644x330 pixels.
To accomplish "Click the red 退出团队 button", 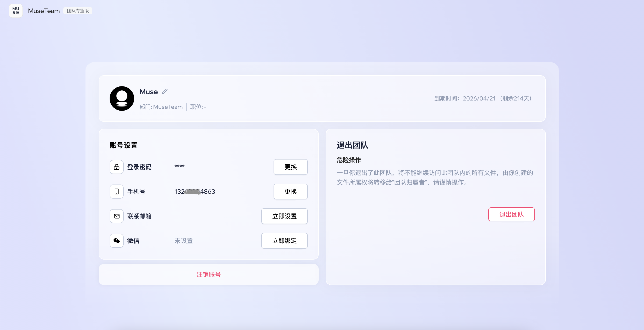I will [511, 214].
